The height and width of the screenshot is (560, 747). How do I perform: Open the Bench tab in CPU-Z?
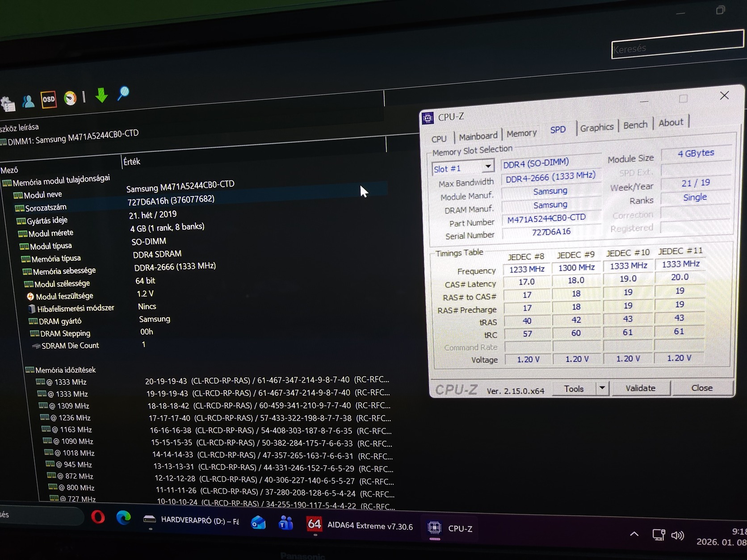click(635, 125)
